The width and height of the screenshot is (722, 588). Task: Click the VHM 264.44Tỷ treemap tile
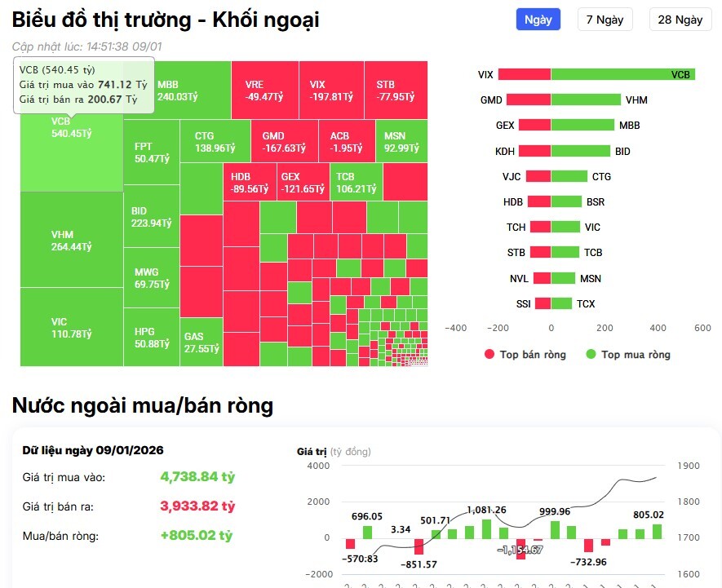point(71,241)
